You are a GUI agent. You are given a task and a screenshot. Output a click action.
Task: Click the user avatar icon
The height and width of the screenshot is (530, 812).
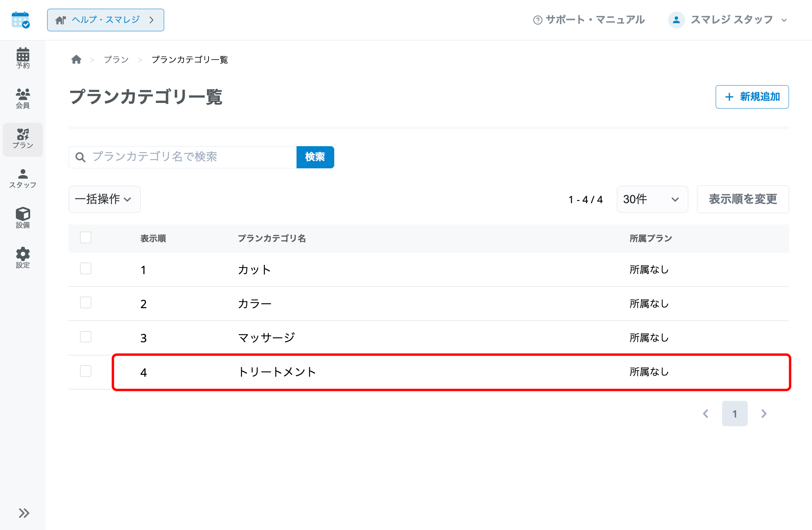click(676, 20)
